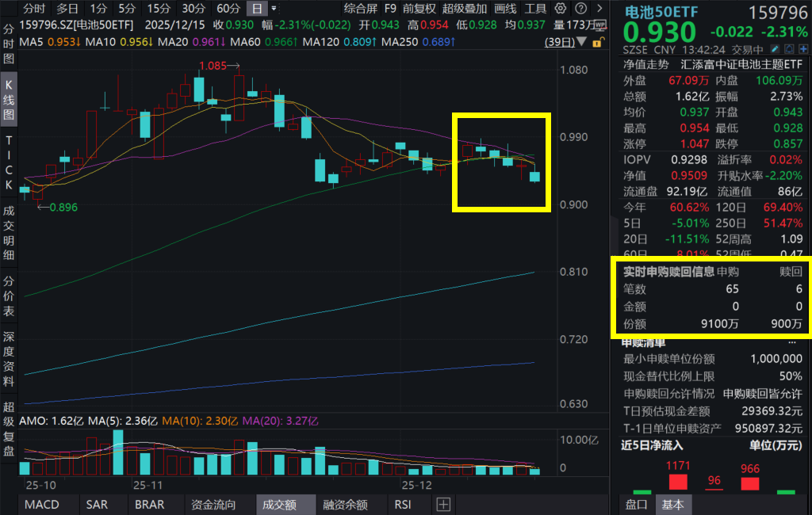Click the latest candlestick on the chart
This screenshot has height=515, width=812.
point(534,176)
